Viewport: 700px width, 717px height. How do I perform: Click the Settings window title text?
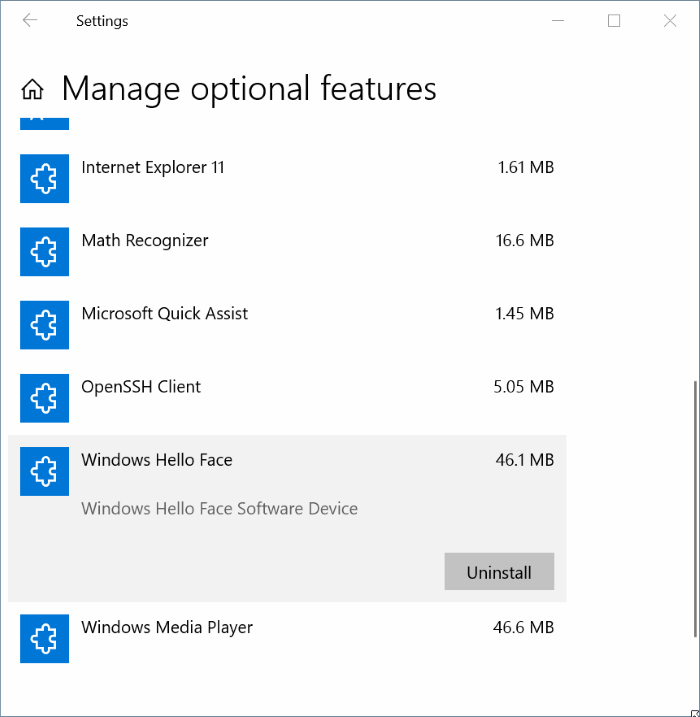coord(102,21)
